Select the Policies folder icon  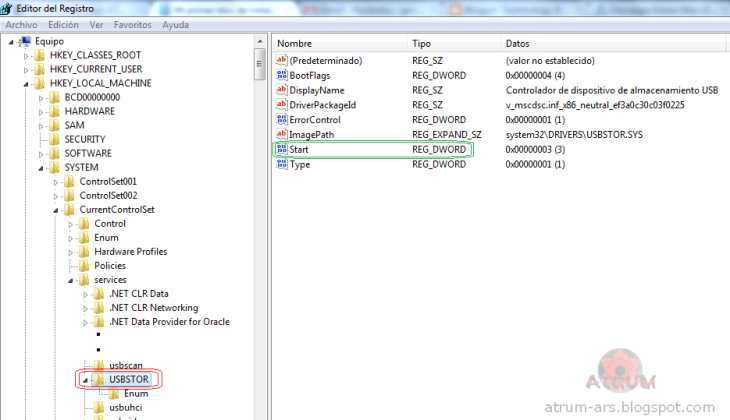pos(84,265)
